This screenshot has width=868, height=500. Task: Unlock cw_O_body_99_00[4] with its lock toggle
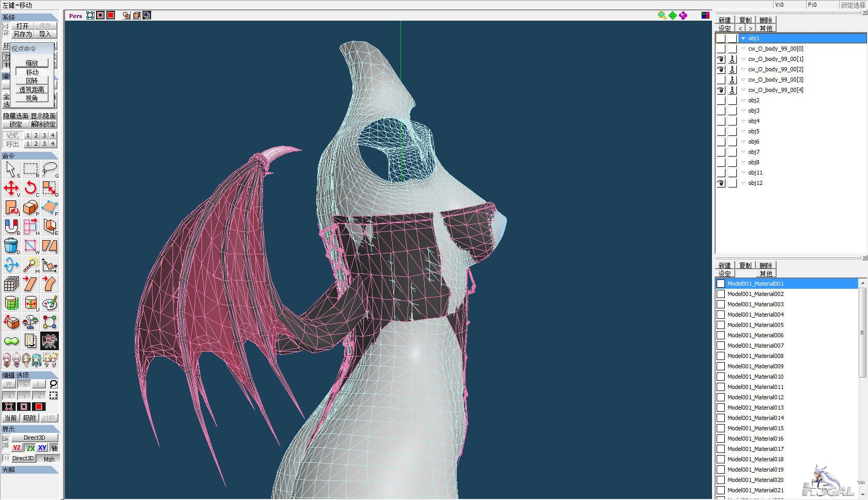coord(732,90)
